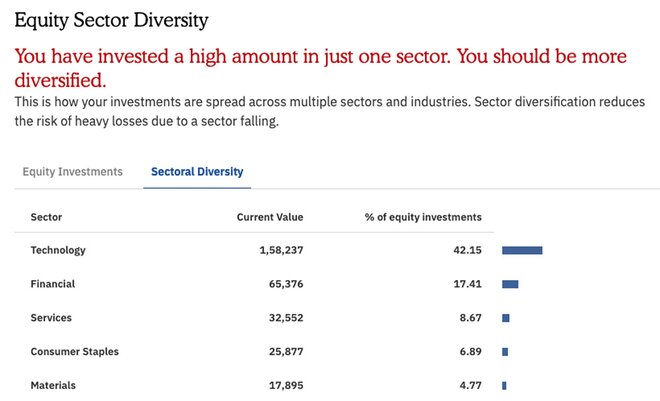This screenshot has height=401, width=660.
Task: Open the Equity Investments tab
Action: coord(72,171)
